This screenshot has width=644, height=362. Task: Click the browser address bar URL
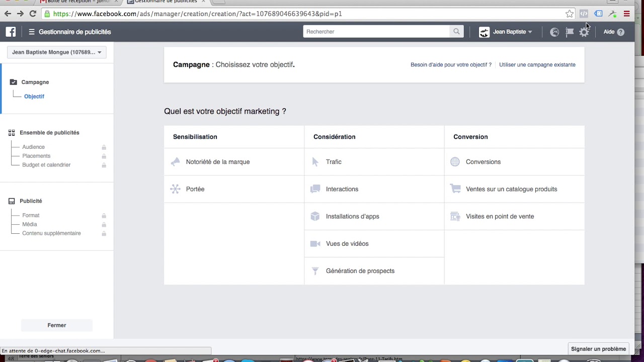coord(197,14)
